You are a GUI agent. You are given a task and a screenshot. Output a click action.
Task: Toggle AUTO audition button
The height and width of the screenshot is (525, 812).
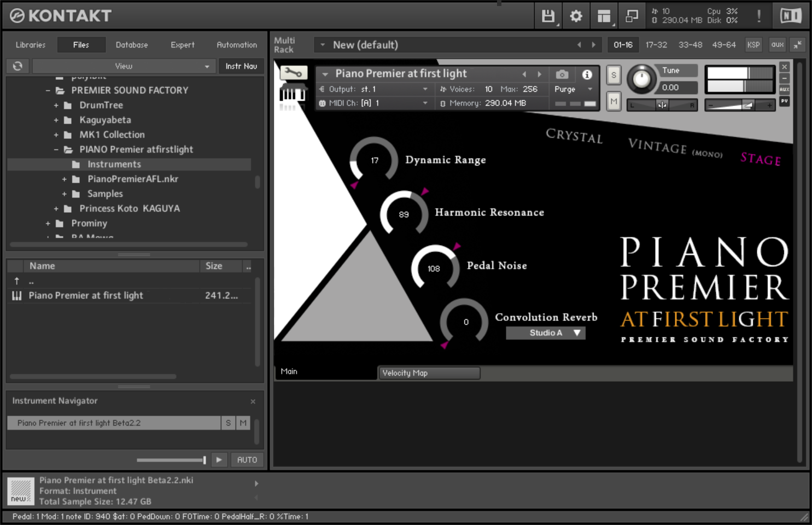(247, 460)
